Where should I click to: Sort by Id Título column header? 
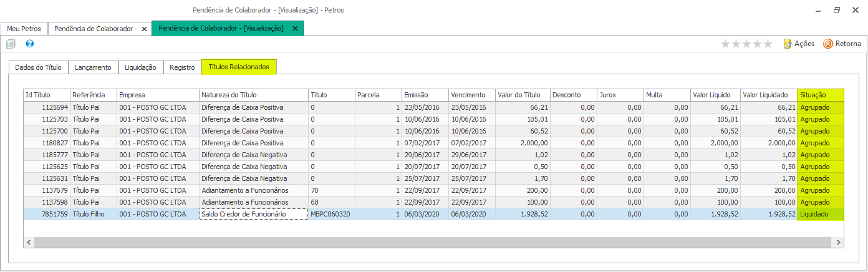(47, 95)
